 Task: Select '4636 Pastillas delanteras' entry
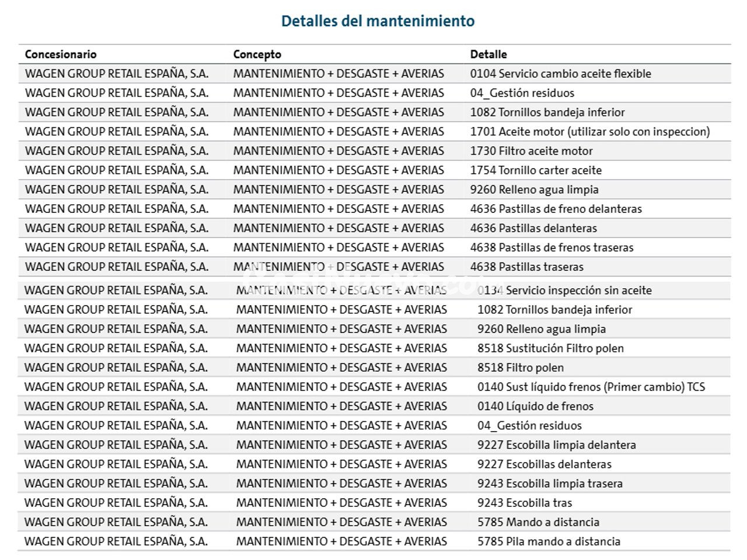click(533, 228)
